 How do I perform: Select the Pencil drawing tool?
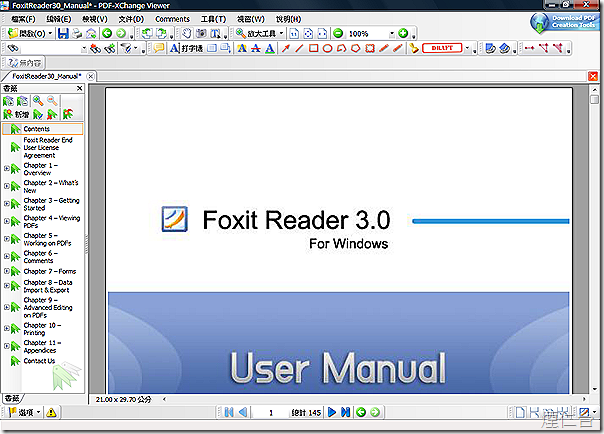coord(384,48)
